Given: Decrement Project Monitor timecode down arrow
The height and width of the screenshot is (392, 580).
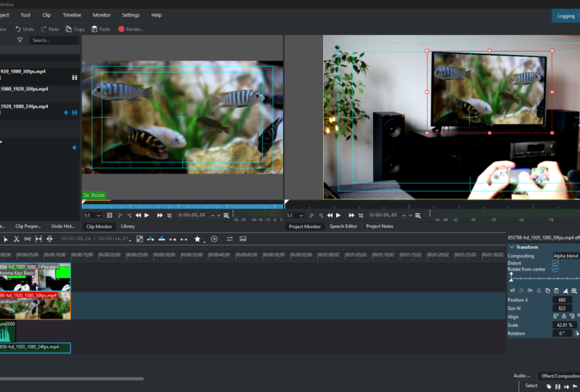Looking at the screenshot, I should pyautogui.click(x=410, y=215).
